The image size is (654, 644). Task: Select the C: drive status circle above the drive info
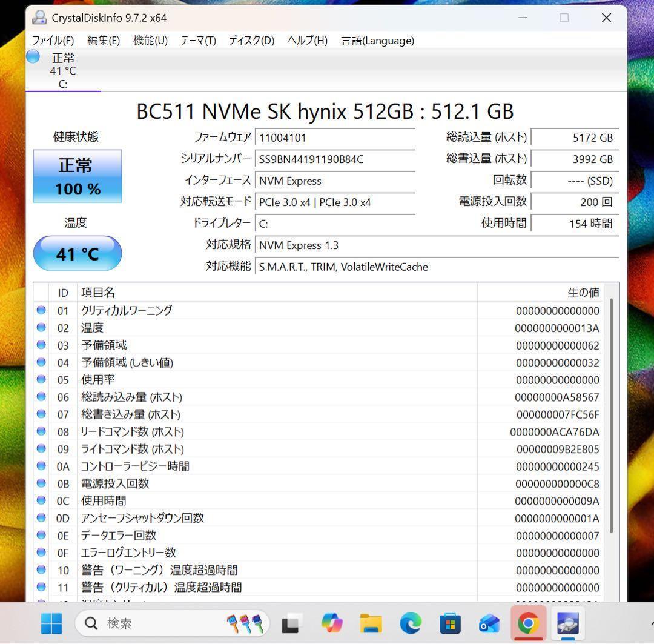tap(33, 56)
